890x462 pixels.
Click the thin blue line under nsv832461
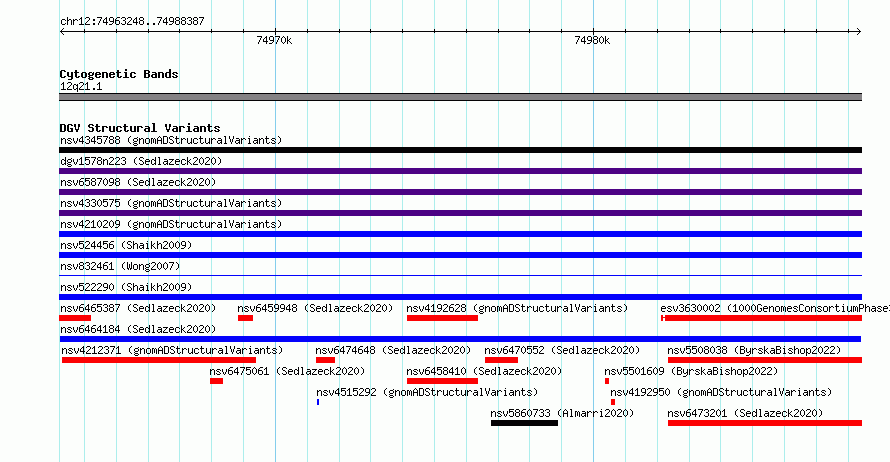tap(460, 276)
